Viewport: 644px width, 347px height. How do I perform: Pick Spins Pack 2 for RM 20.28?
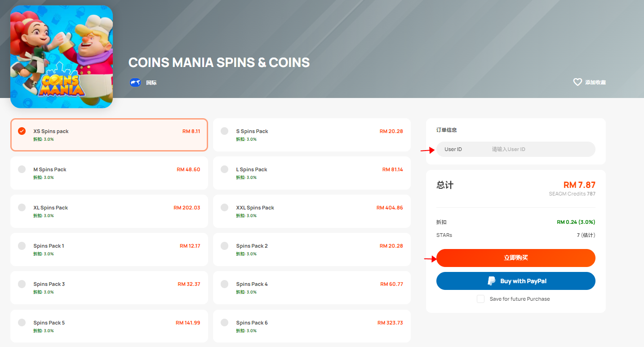[311, 249]
